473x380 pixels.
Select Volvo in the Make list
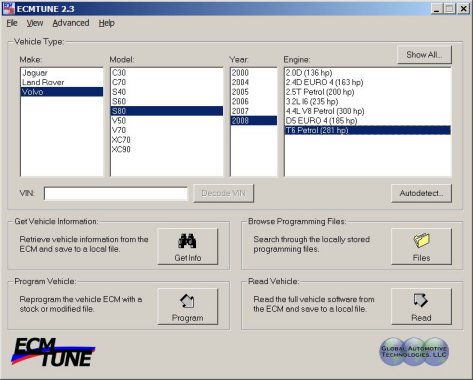[62, 92]
